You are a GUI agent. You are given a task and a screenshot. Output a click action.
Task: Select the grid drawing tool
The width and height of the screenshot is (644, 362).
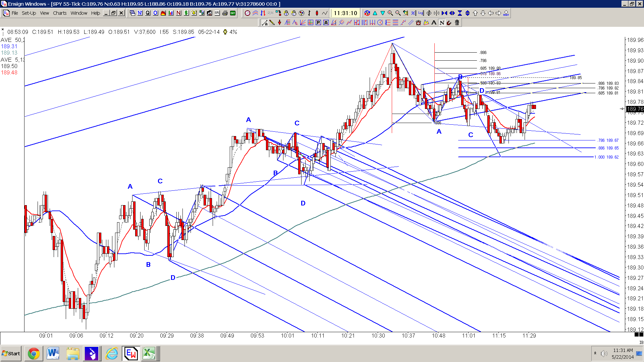(310, 22)
